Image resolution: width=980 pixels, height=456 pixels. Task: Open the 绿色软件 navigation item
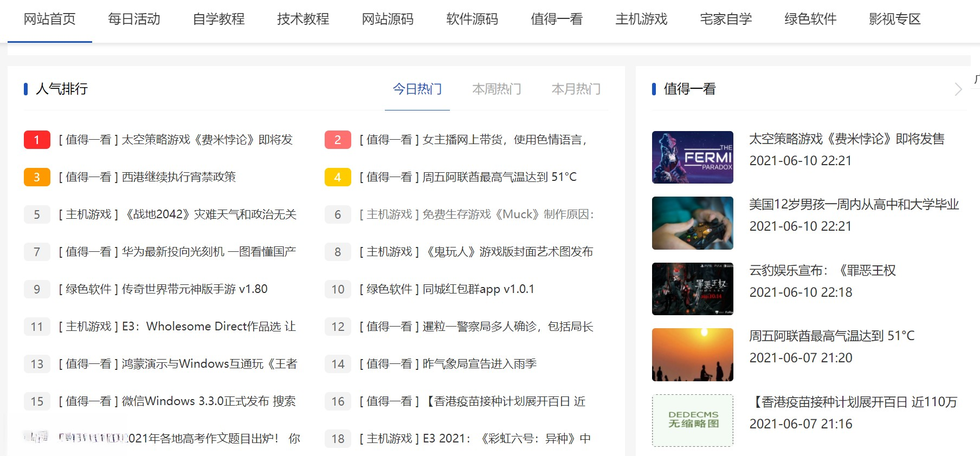[x=810, y=19]
